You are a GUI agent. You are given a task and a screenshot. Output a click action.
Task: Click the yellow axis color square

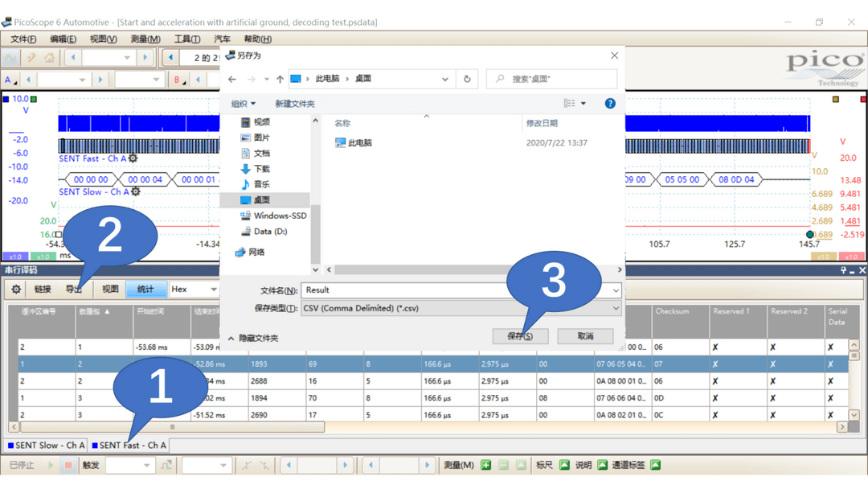836,99
